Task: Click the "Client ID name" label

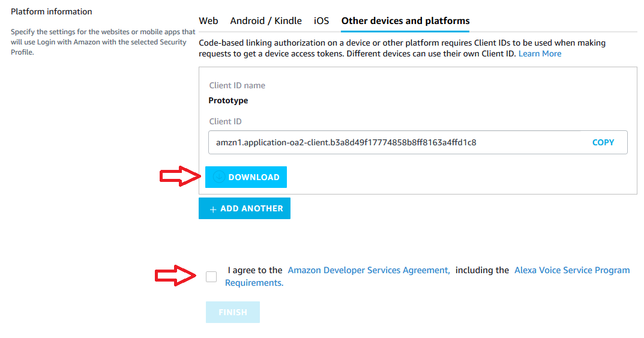Action: coord(237,86)
